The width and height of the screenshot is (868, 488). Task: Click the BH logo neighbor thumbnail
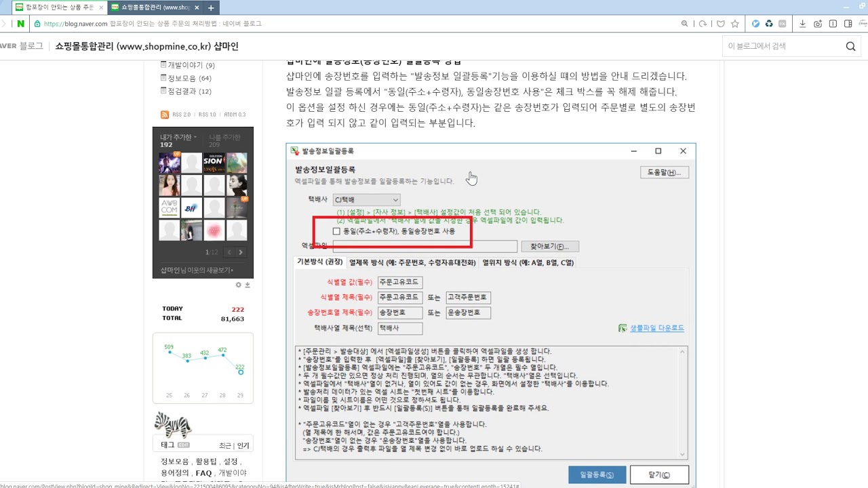point(192,207)
